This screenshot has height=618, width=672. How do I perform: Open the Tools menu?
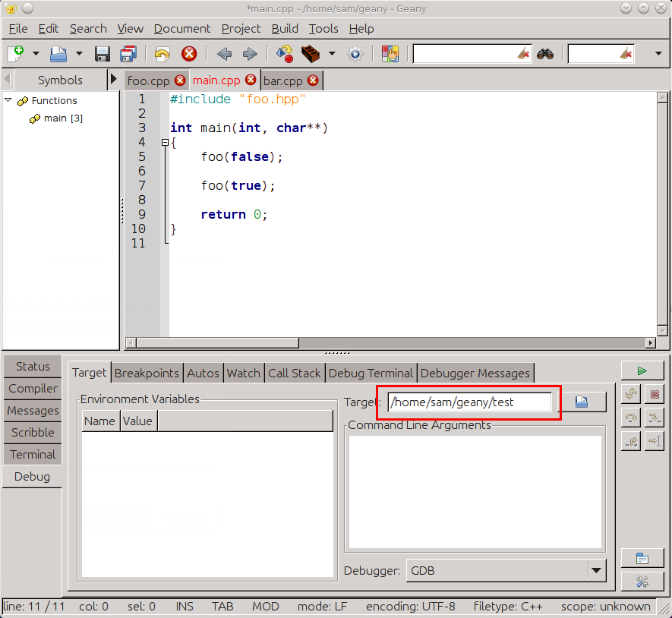(x=323, y=29)
